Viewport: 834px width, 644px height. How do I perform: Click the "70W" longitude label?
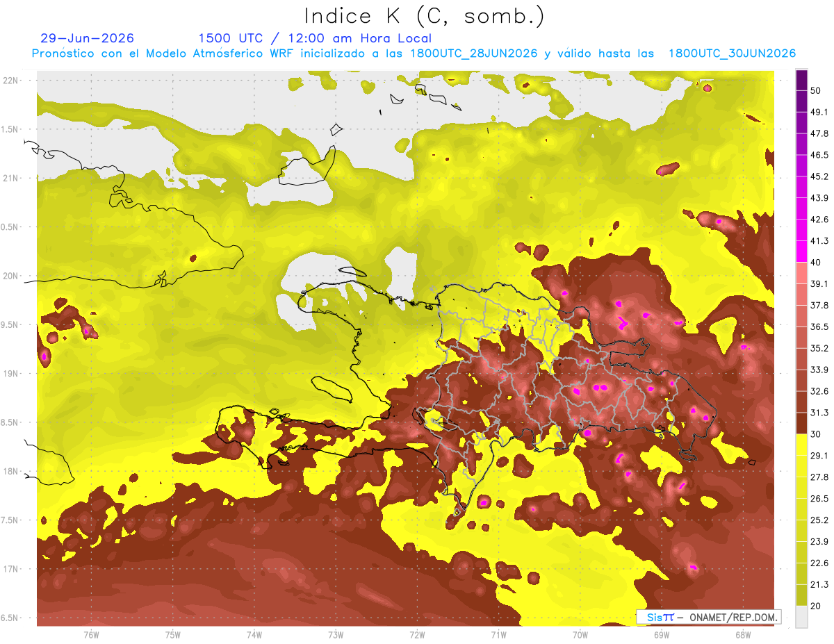(x=580, y=634)
